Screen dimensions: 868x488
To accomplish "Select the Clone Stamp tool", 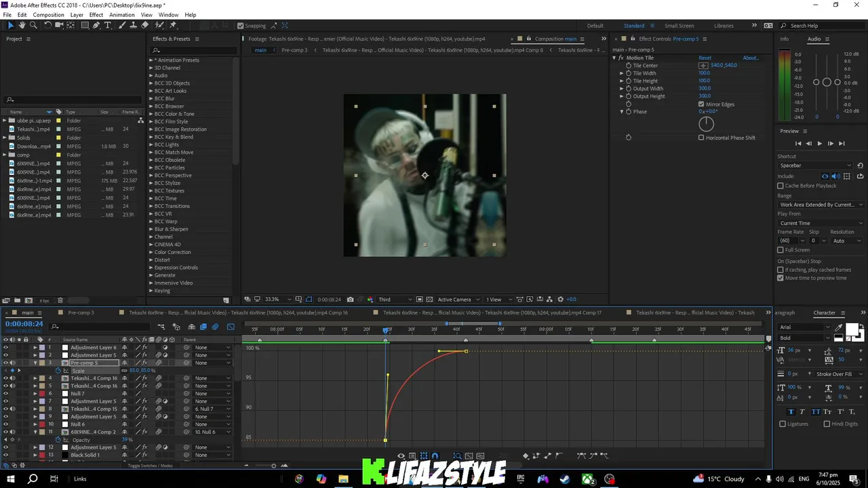I will click(x=133, y=25).
